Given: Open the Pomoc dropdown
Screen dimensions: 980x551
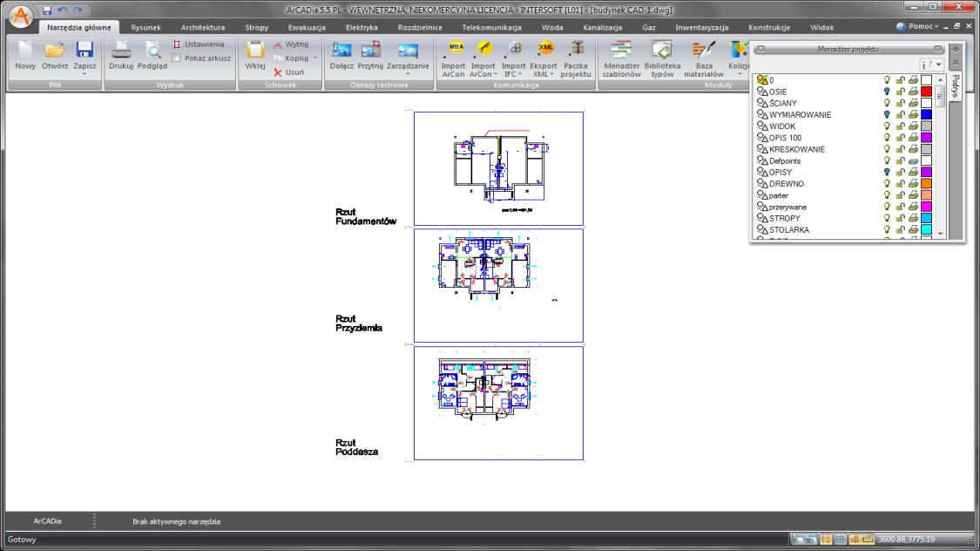Looking at the screenshot, I should point(917,26).
